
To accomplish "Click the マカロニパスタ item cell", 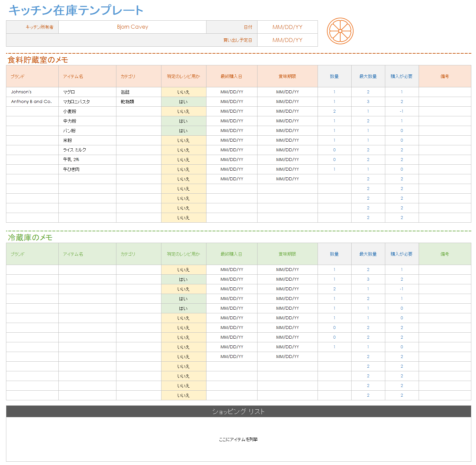I will pyautogui.click(x=87, y=102).
